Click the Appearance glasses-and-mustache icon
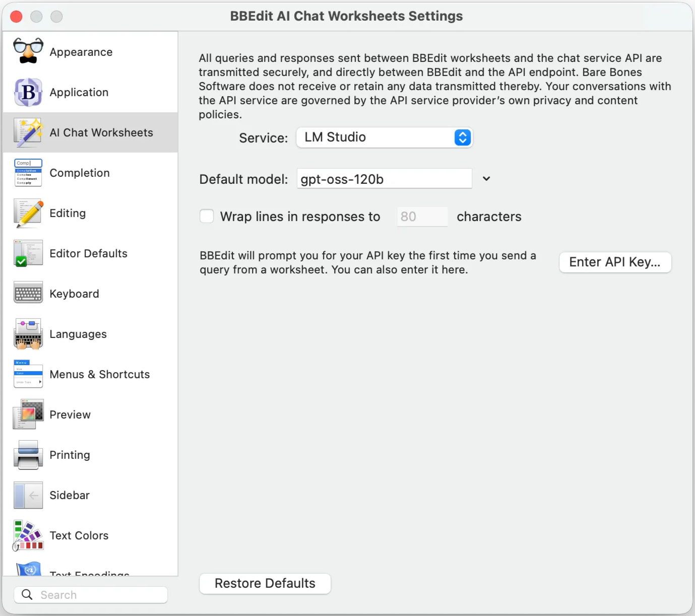The image size is (695, 616). coord(28,51)
